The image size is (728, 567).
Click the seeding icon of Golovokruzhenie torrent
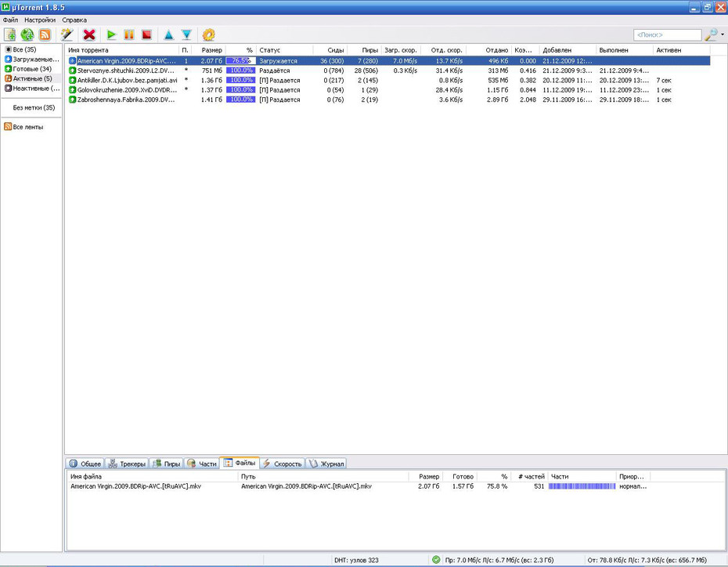[73, 90]
